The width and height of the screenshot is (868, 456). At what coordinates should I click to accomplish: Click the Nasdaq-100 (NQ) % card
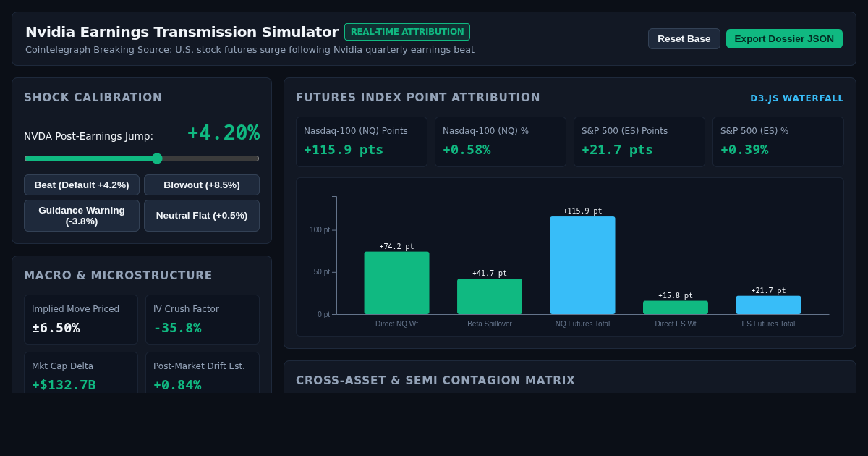click(x=500, y=142)
